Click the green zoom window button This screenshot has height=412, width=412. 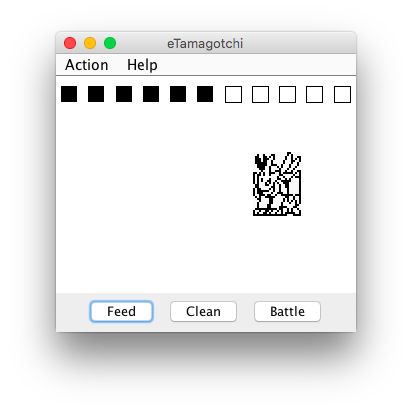[x=110, y=43]
